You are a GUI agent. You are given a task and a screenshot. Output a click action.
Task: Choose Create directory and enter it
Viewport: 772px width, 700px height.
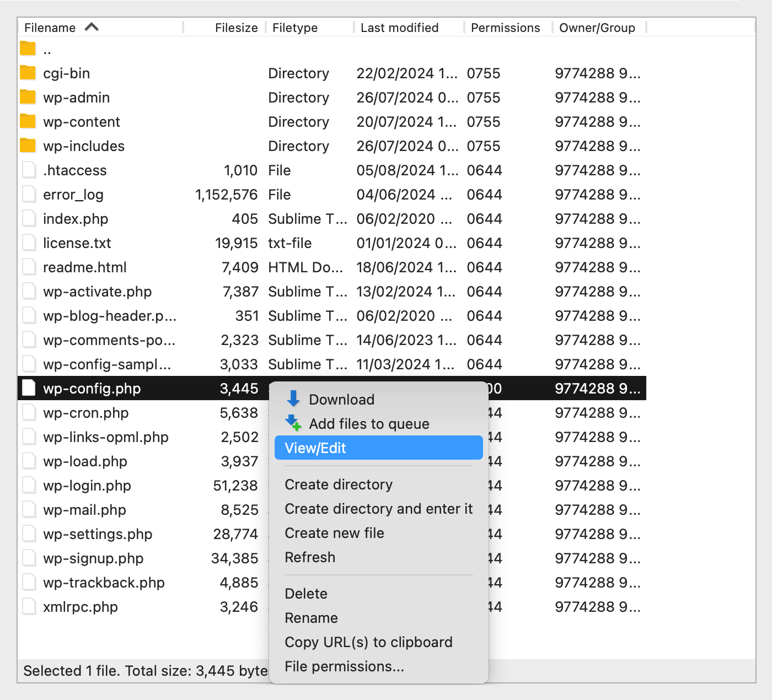click(x=378, y=508)
